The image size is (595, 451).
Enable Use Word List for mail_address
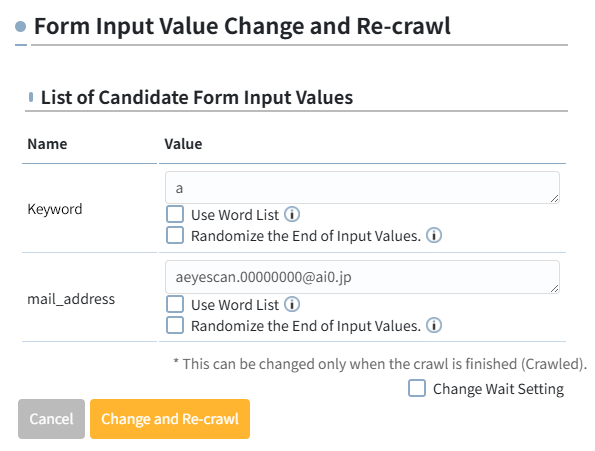tap(175, 304)
